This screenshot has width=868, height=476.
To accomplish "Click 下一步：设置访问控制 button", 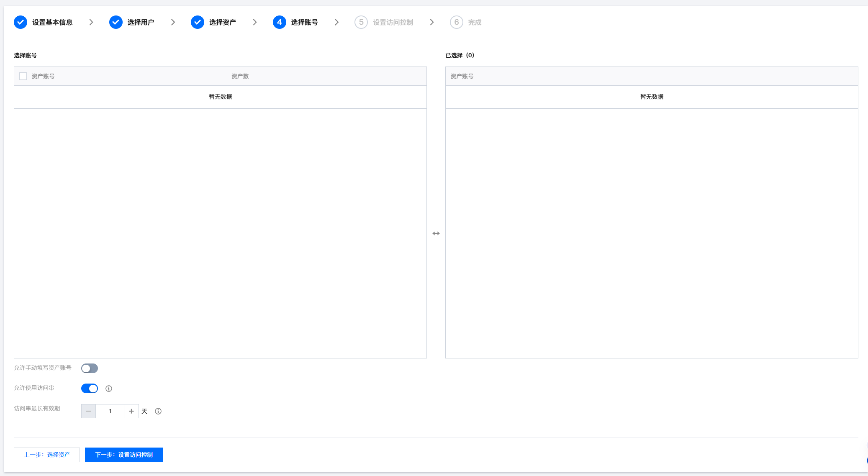I will tap(124, 455).
